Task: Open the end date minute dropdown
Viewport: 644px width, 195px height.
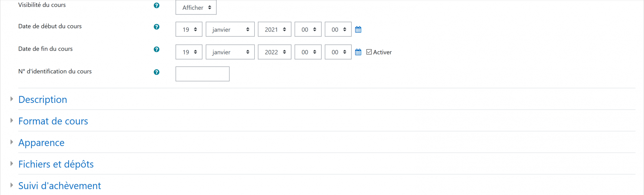Action: point(338,52)
